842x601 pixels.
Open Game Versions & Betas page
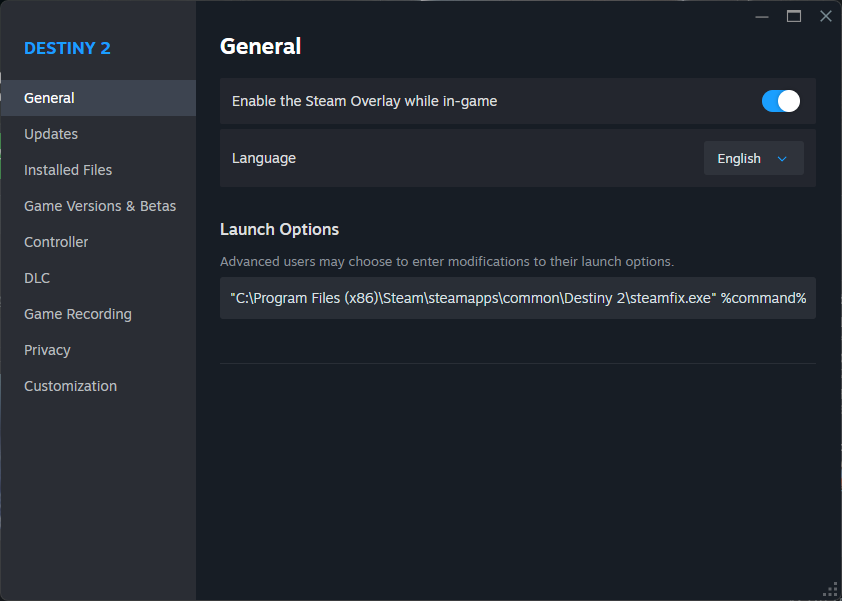98,206
